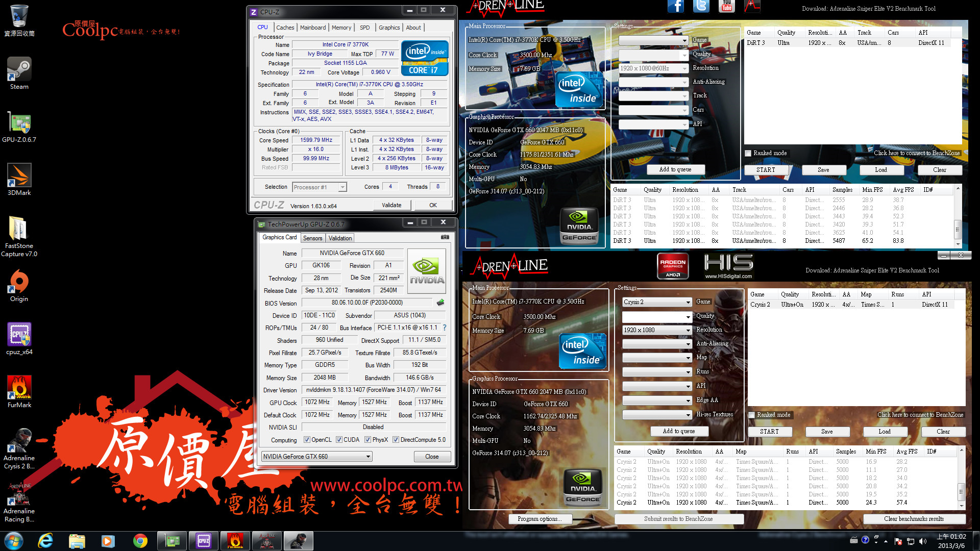Open Internet Explorer from the taskbar
This screenshot has height=551, width=980.
pyautogui.click(x=45, y=541)
